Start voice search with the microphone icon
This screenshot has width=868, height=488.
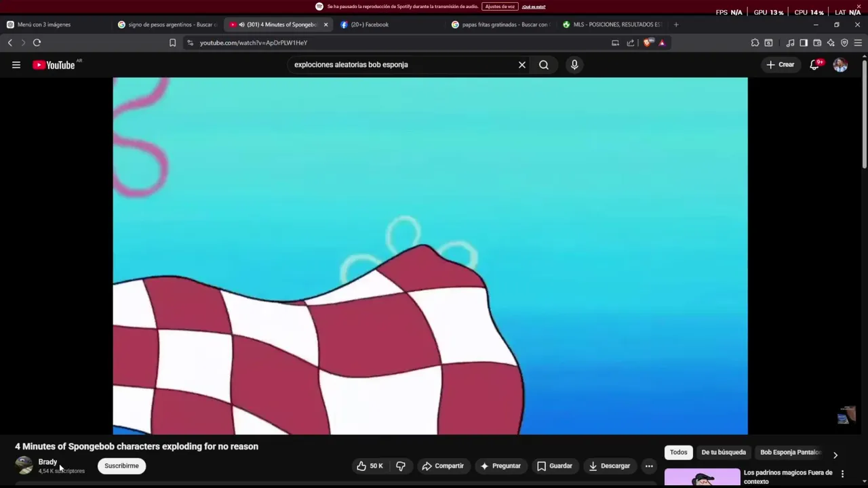[x=574, y=65]
